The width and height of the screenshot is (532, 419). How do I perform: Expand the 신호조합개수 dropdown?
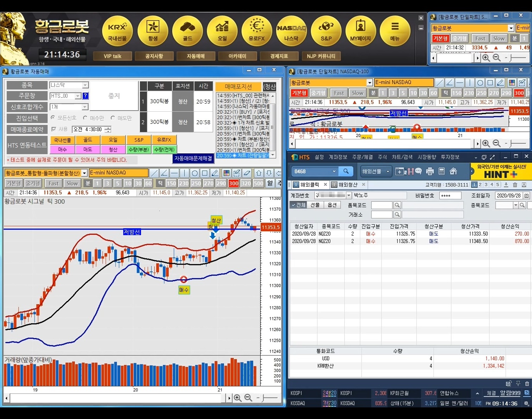tap(85, 107)
